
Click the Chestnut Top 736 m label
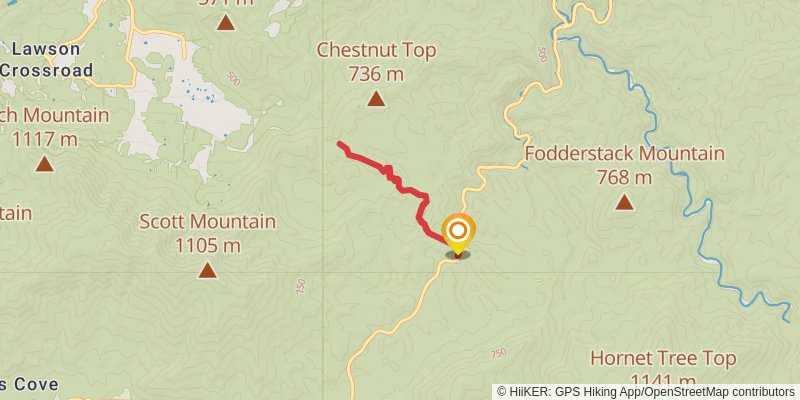(x=377, y=62)
